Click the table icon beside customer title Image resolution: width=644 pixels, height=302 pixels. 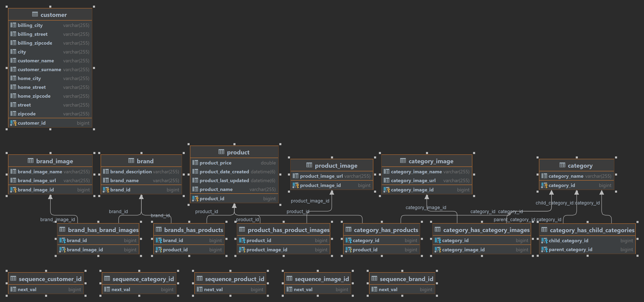pyautogui.click(x=35, y=14)
